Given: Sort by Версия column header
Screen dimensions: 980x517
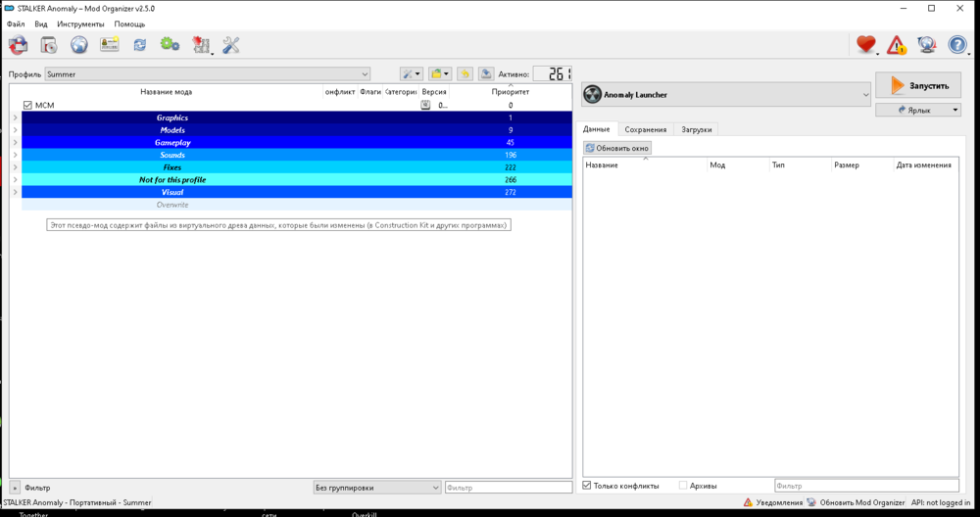Looking at the screenshot, I should [434, 92].
